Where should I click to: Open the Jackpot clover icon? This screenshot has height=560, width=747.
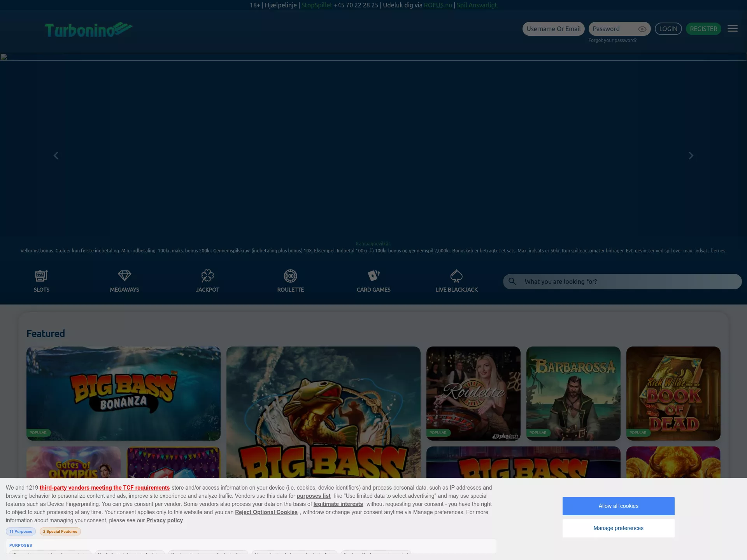207,276
